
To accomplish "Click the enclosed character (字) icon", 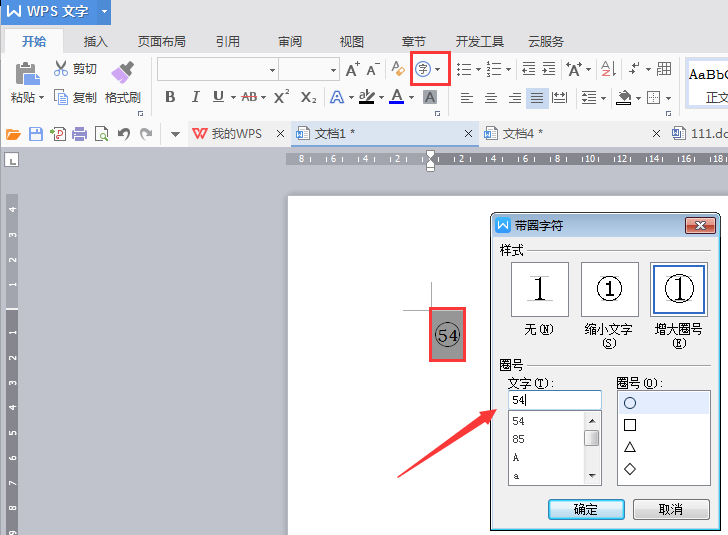I will pos(424,69).
